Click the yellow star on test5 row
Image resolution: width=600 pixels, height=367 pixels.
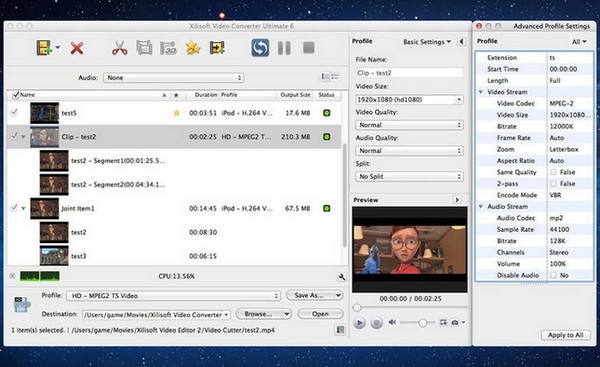click(x=176, y=113)
